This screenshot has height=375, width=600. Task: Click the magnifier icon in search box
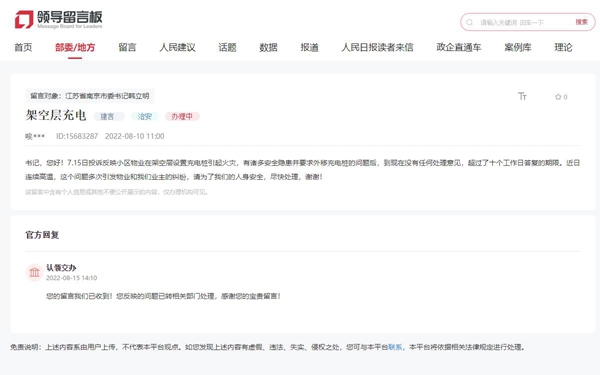coord(469,23)
